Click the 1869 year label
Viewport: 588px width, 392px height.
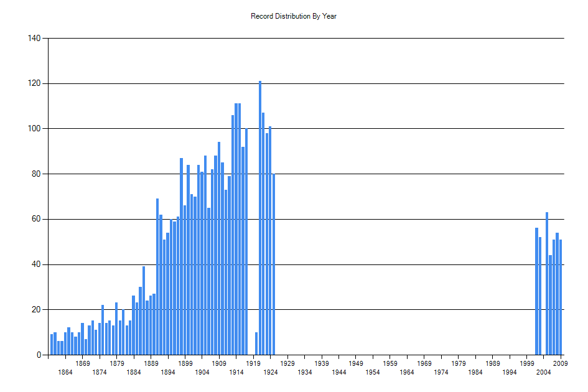click(x=83, y=363)
